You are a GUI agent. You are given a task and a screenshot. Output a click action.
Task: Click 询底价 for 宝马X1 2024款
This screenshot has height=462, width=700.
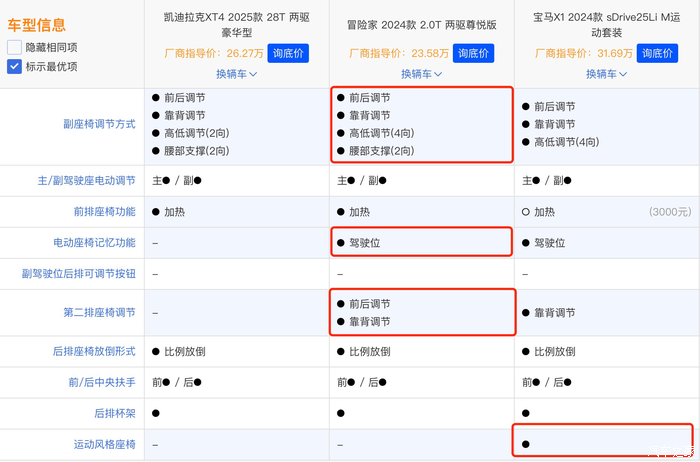point(658,53)
